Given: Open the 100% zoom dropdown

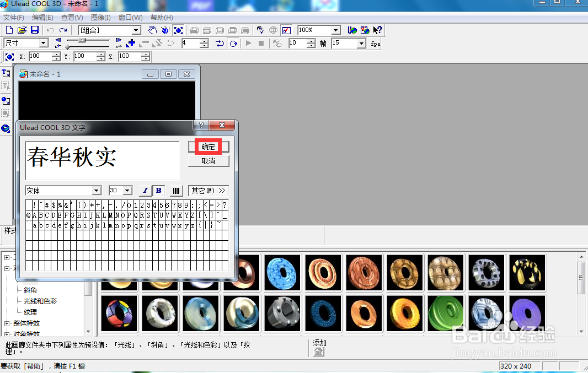Looking at the screenshot, I should pyautogui.click(x=336, y=30).
